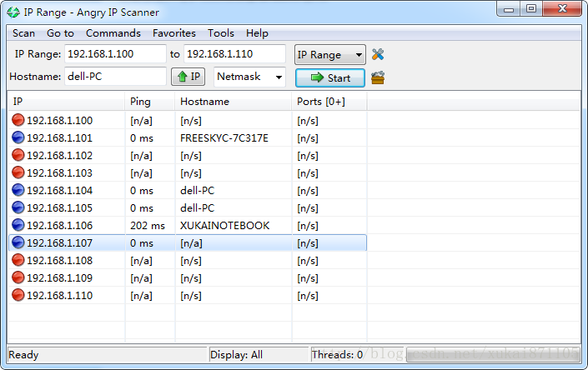Click the blue status dot for 192.168.1.101
The width and height of the screenshot is (588, 370).
(18, 137)
